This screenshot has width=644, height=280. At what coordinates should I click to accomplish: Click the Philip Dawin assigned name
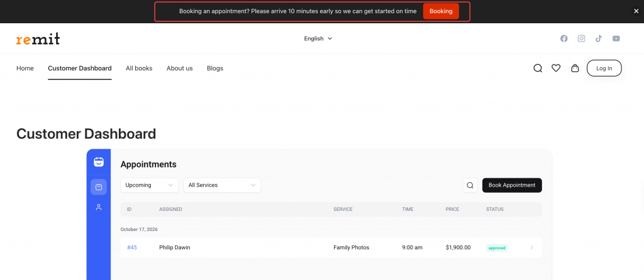(x=175, y=247)
